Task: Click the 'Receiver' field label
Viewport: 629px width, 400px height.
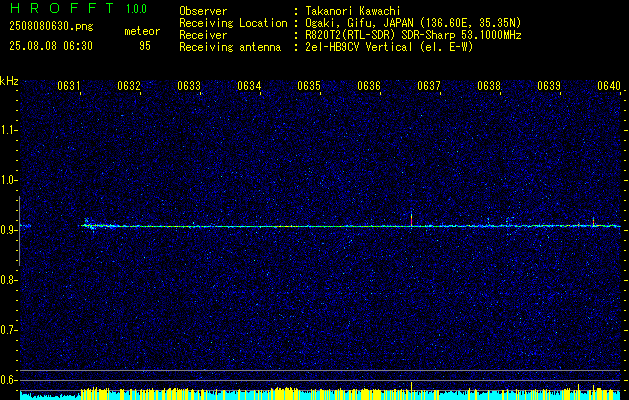Action: 203,35
